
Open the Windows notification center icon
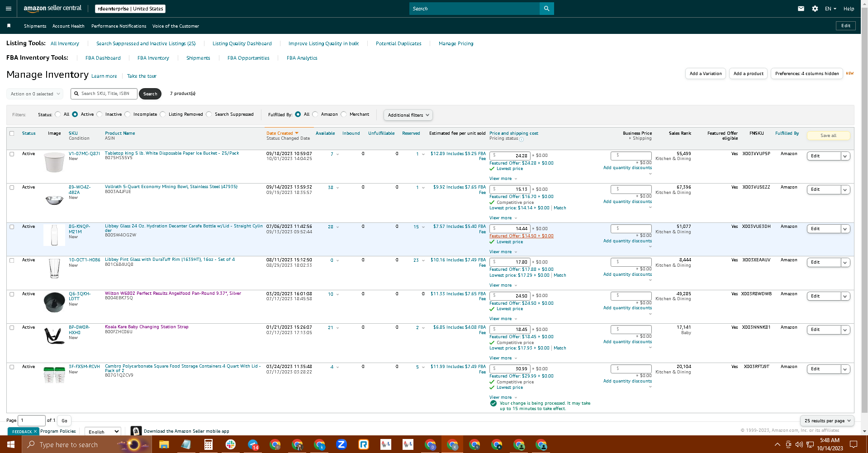pyautogui.click(x=854, y=444)
